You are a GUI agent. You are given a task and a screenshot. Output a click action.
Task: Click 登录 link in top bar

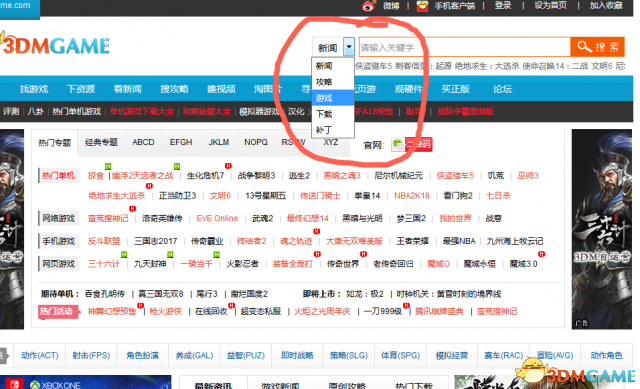tap(503, 5)
